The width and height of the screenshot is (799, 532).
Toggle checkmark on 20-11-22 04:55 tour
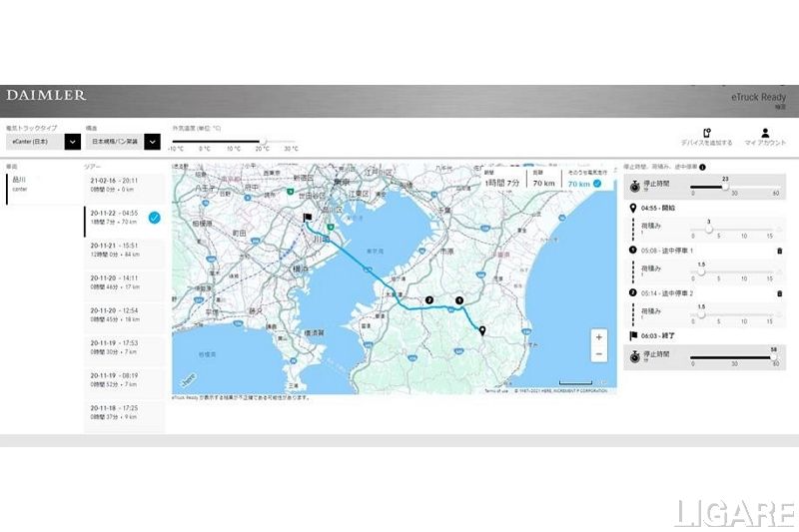154,217
